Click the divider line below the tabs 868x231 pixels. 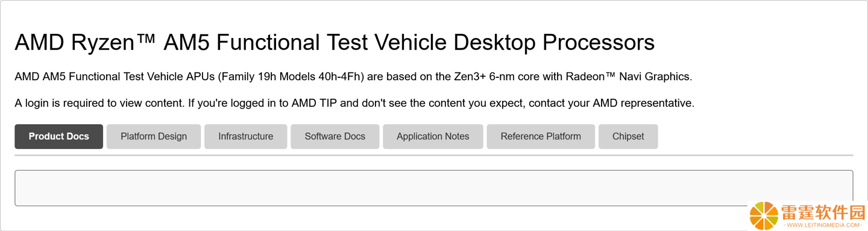point(434,155)
